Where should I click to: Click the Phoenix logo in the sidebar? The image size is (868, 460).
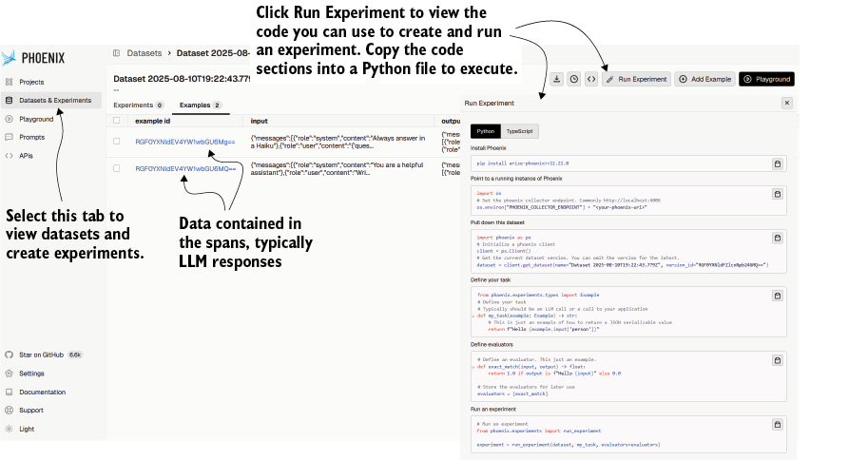[x=33, y=58]
